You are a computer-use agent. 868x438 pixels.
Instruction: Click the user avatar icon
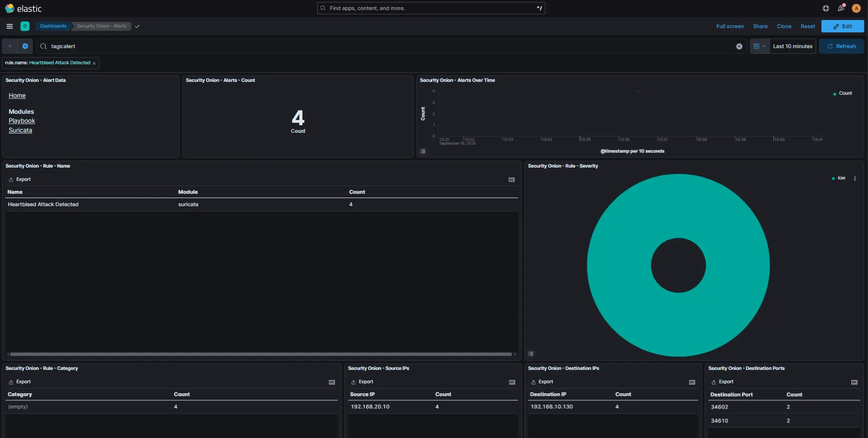click(x=856, y=8)
